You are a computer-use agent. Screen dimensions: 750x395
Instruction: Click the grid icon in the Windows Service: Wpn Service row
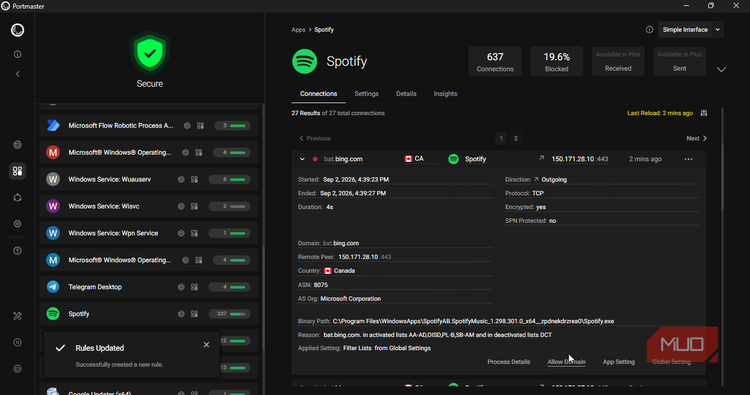194,233
